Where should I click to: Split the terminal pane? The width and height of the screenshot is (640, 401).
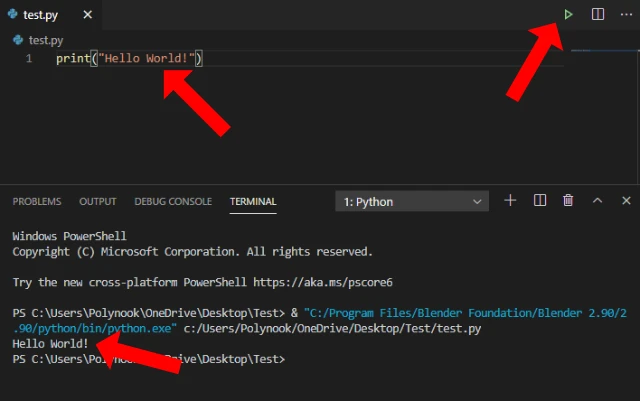click(x=540, y=200)
